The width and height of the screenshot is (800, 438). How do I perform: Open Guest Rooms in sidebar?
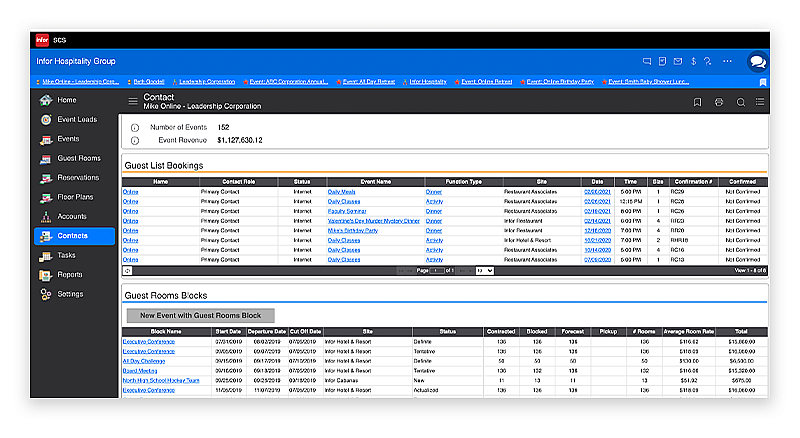(74, 158)
